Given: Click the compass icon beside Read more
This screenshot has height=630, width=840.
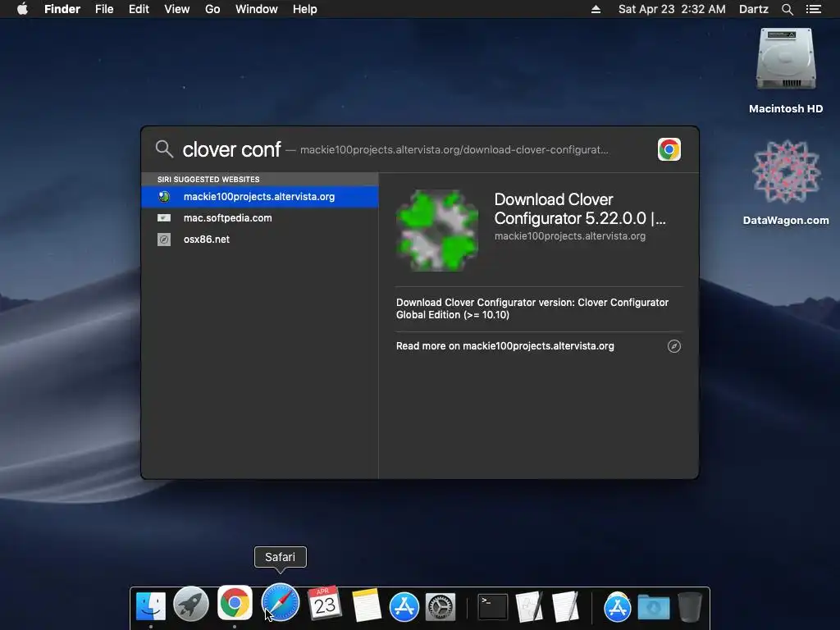Looking at the screenshot, I should click(x=674, y=346).
